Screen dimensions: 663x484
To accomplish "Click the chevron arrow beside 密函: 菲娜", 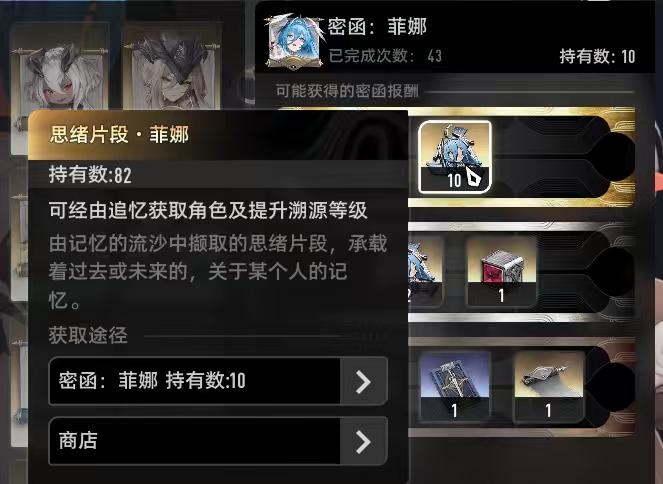I will [x=364, y=381].
